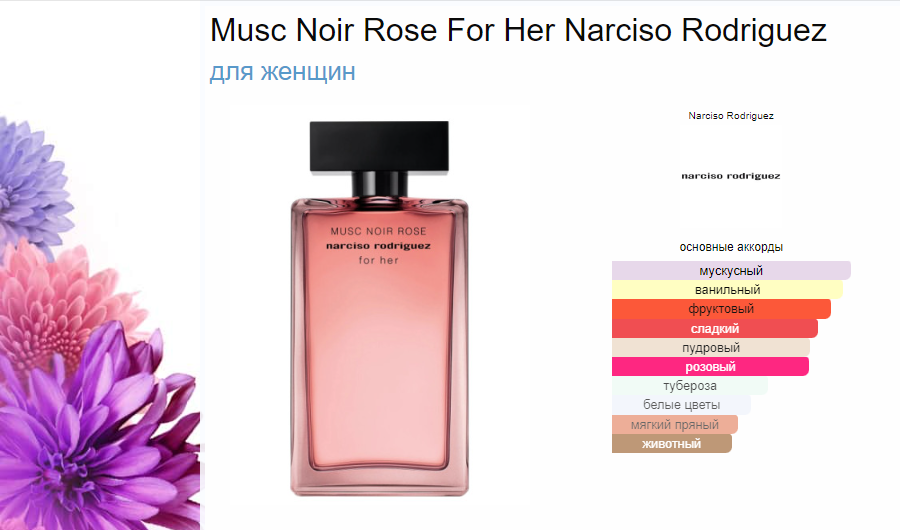
Task: Open the для женщин link
Action: point(282,72)
